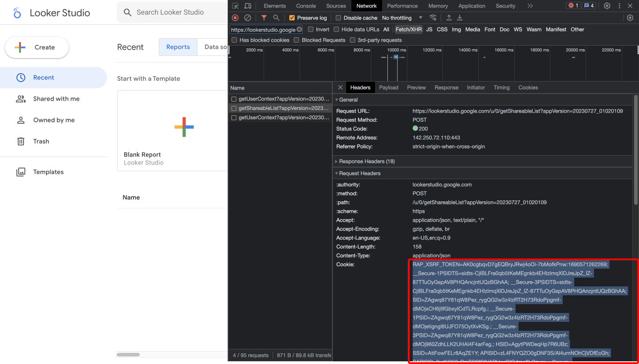Toggle the device toolbar icon

click(248, 6)
